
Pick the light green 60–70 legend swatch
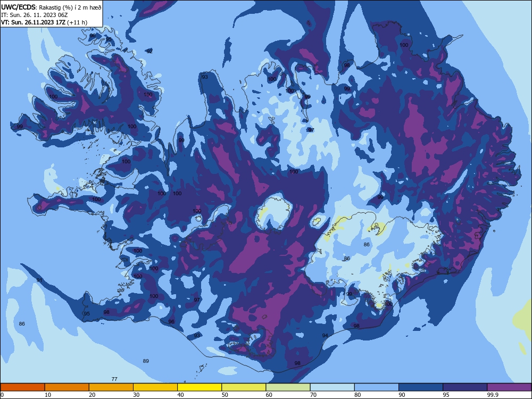[x=288, y=387]
